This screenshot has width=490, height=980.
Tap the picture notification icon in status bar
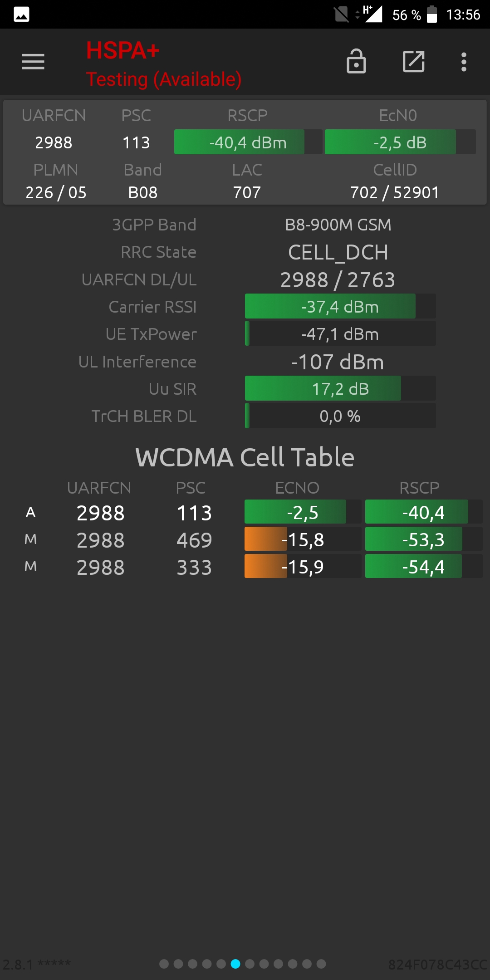(22, 15)
